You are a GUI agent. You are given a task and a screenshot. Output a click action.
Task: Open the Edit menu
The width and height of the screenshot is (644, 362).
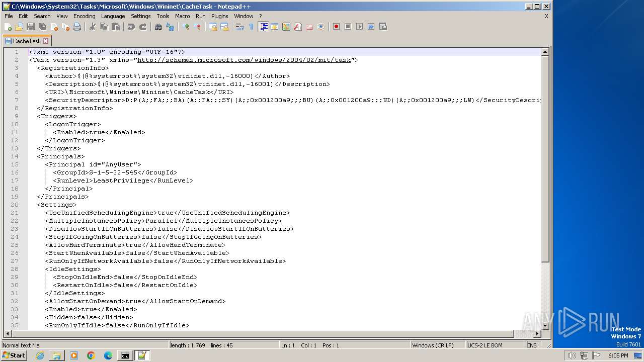[23, 16]
